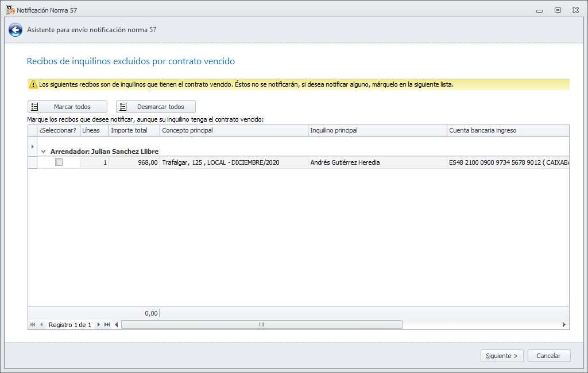This screenshot has width=588, height=373.
Task: Select cell Andrés Gutiérrez Heredia
Action: point(377,162)
